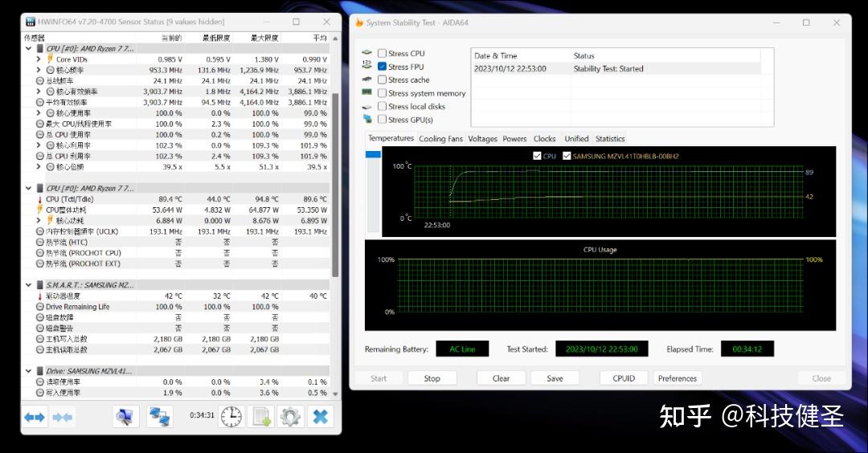The height and width of the screenshot is (453, 868).
Task: Click the blue expand-columns arrows icon in HWiNFO
Action: click(35, 417)
